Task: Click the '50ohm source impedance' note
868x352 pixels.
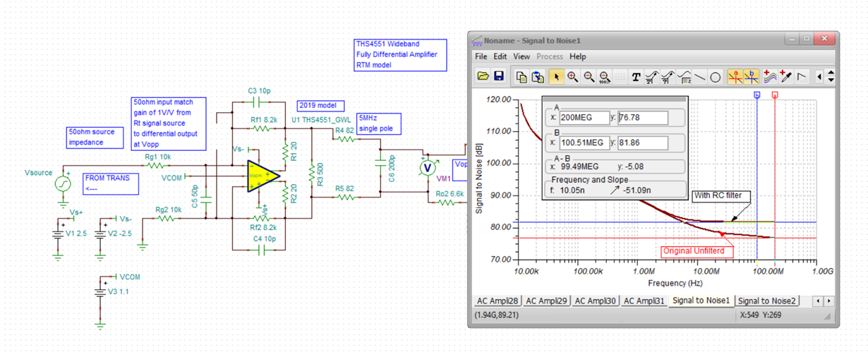Action: pyautogui.click(x=95, y=137)
